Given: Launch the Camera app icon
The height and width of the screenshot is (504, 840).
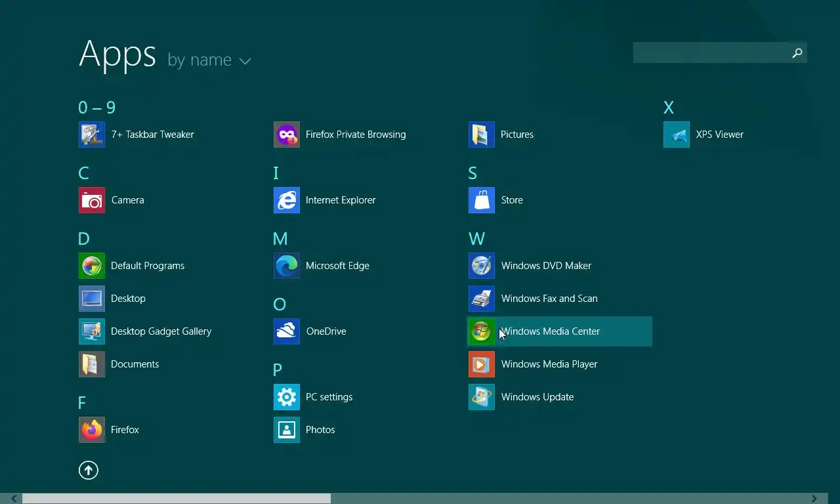Looking at the screenshot, I should (x=92, y=200).
